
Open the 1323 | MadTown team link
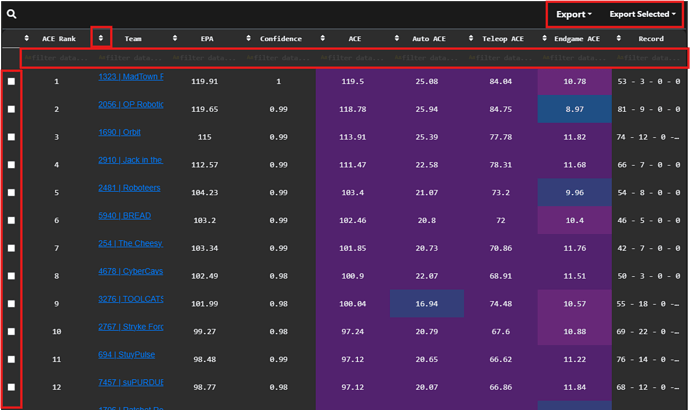click(131, 77)
